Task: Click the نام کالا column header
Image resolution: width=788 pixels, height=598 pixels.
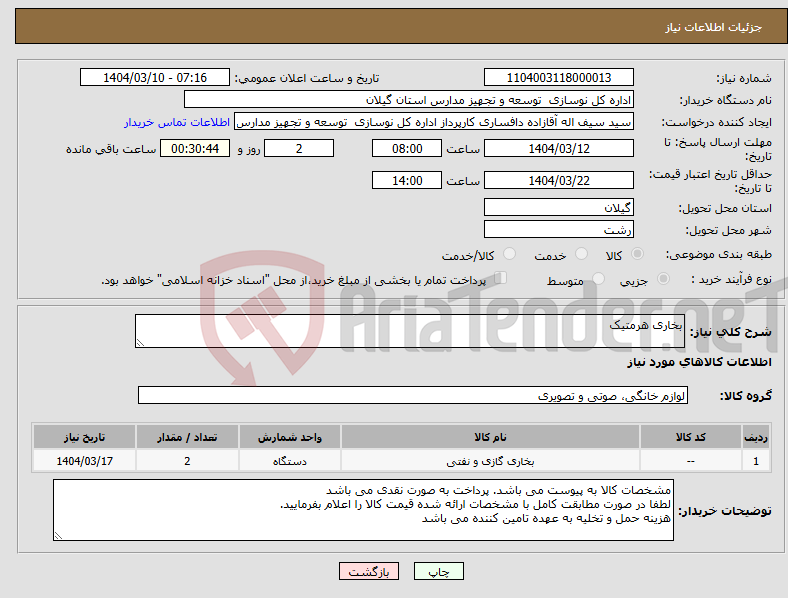Action: coord(490,437)
